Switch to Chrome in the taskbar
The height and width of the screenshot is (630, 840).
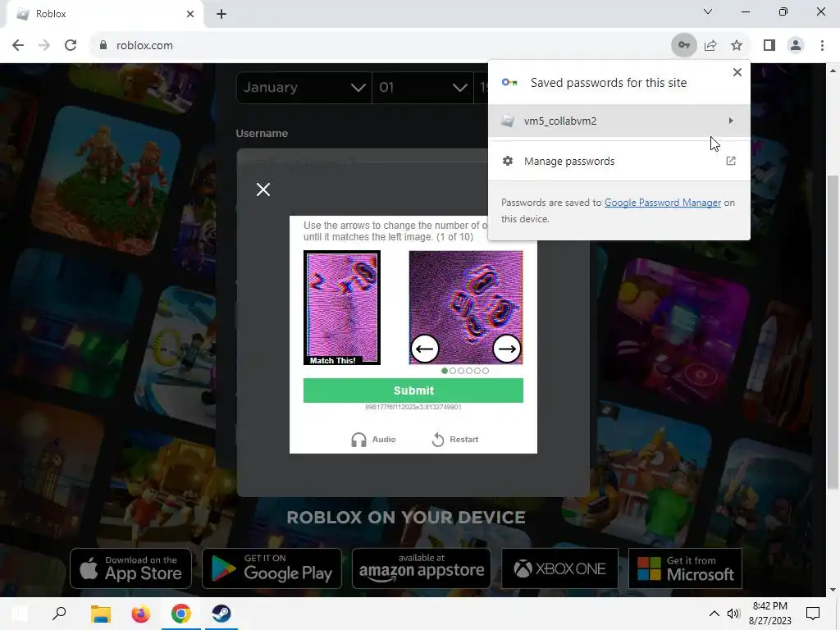pos(181,614)
